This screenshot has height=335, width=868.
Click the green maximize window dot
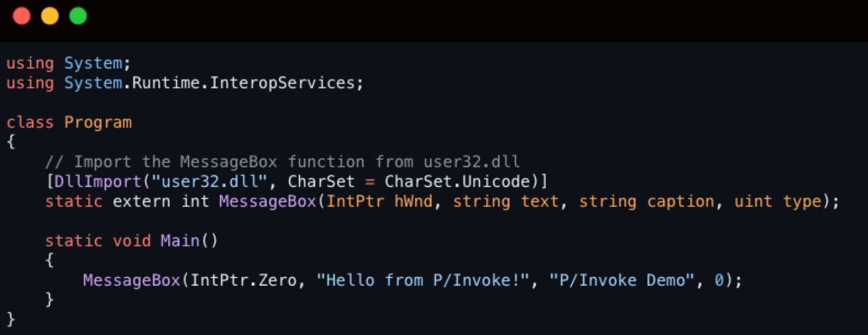point(78,16)
